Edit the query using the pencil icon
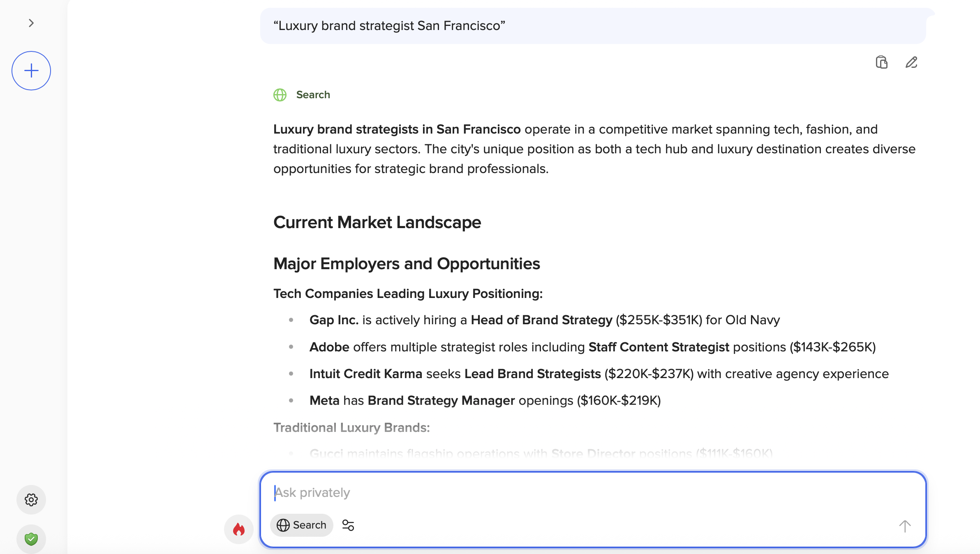 911,62
